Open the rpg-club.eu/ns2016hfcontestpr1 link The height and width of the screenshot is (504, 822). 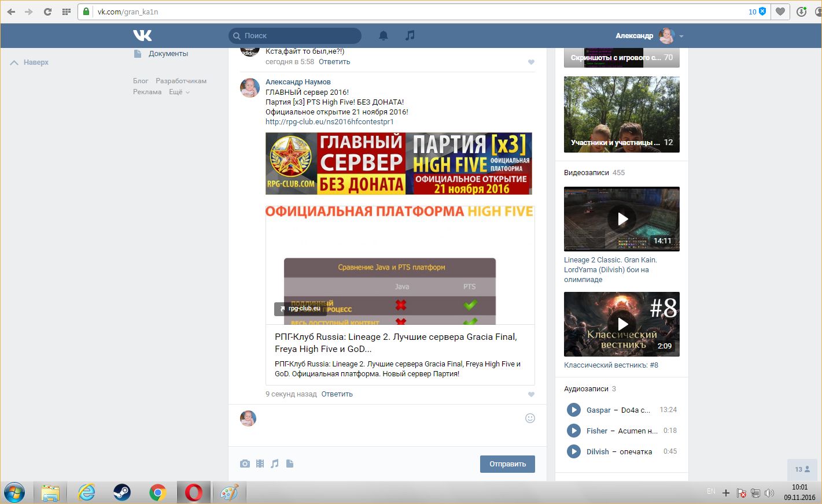(330, 122)
